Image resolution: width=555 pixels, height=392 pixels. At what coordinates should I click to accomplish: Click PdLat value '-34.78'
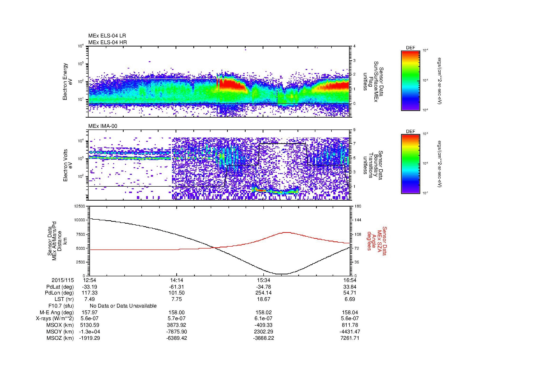[x=263, y=287]
